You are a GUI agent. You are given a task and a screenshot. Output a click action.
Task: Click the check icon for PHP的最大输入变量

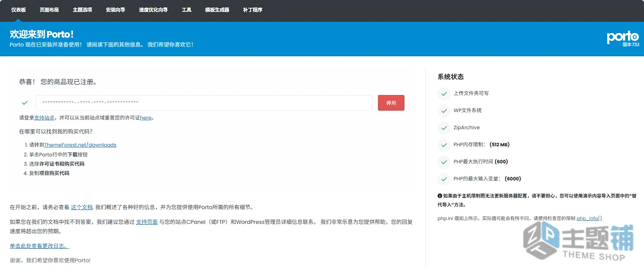[444, 179]
